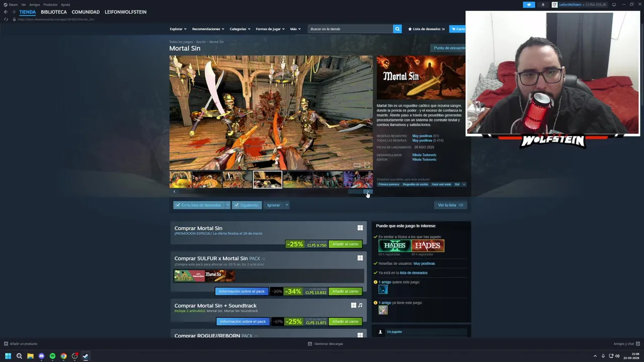Open the Productos menu

click(x=50, y=5)
